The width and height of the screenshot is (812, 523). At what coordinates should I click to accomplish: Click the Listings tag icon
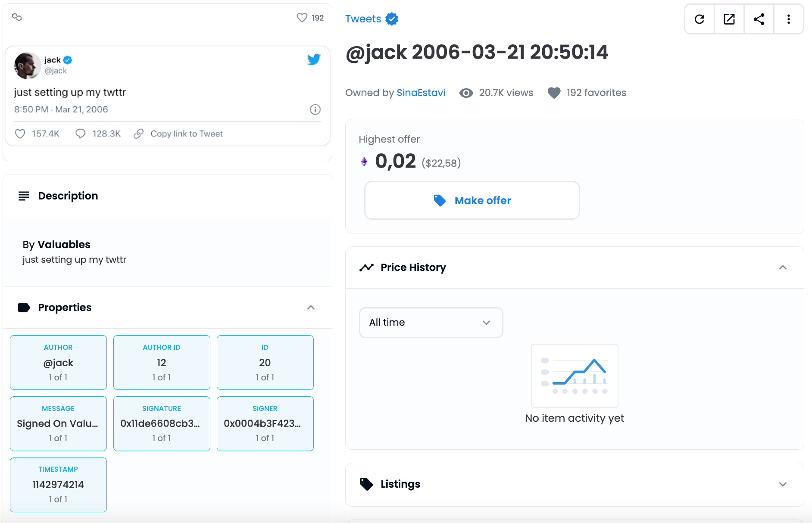(366, 484)
